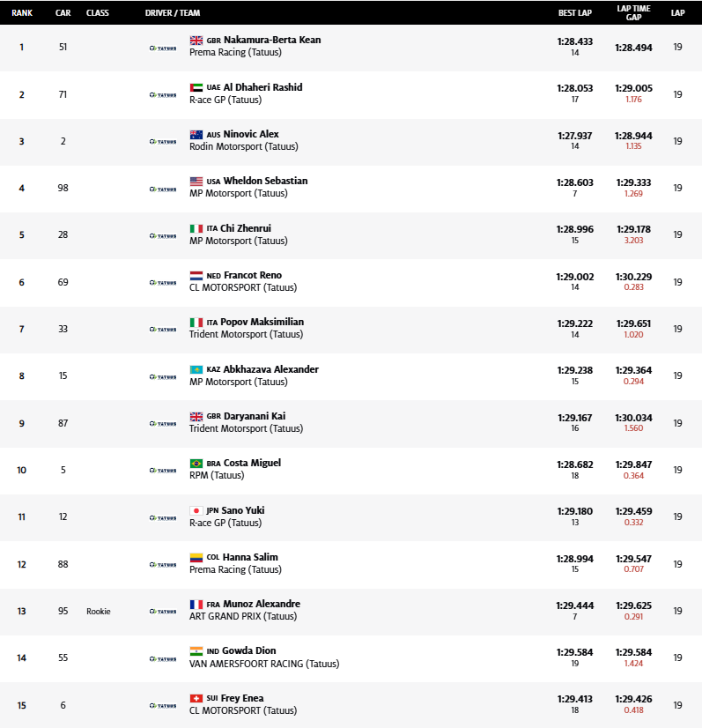The width and height of the screenshot is (702, 728).
Task: Click the Swiss flag next to Frey Enea
Action: (x=196, y=699)
